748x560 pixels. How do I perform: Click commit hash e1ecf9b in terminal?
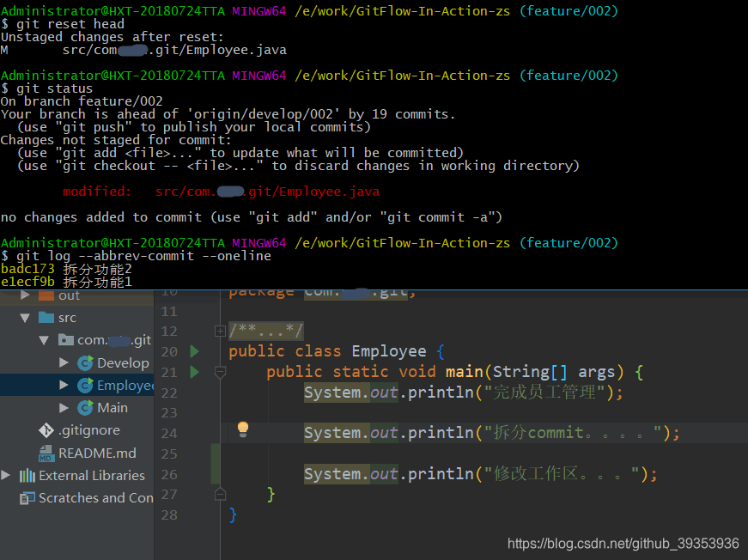[27, 282]
